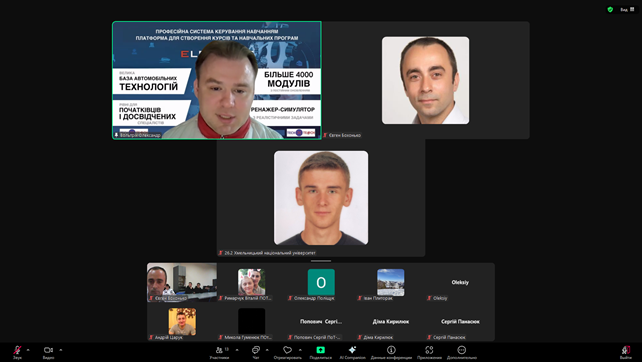Viewport: 642px width, 362px height.
Task: Unmute the microphone in the toolbar
Action: click(x=17, y=351)
